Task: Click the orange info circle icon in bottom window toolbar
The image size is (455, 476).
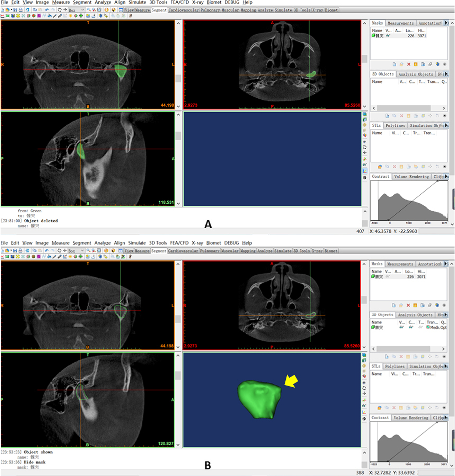Action: click(106, 250)
